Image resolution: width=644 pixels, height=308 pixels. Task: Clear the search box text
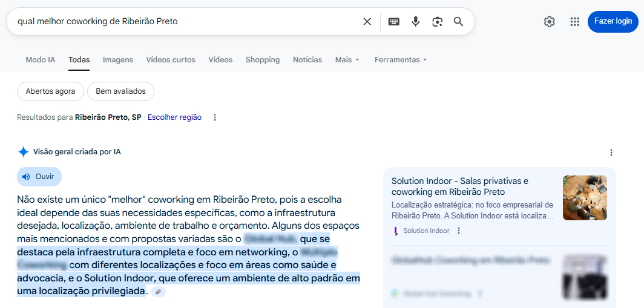pos(367,22)
